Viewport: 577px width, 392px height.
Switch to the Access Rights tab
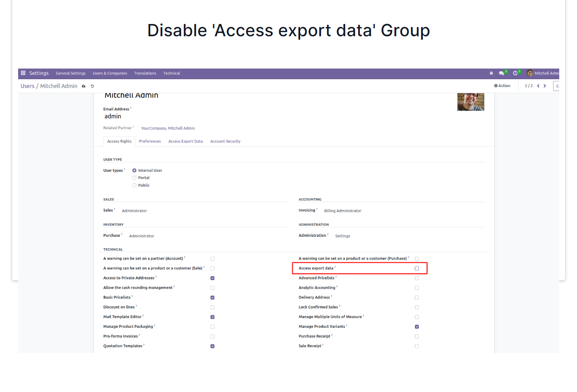coord(120,141)
